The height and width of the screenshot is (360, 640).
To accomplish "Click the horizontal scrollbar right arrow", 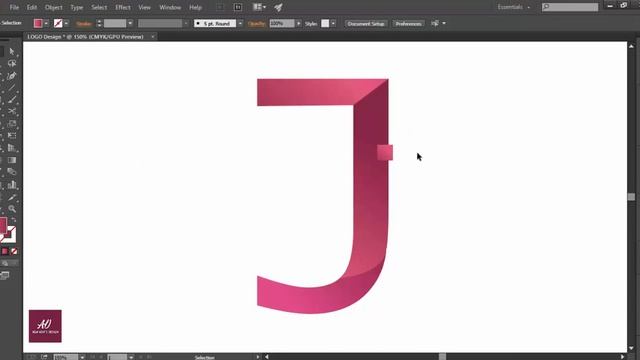I will [x=623, y=357].
